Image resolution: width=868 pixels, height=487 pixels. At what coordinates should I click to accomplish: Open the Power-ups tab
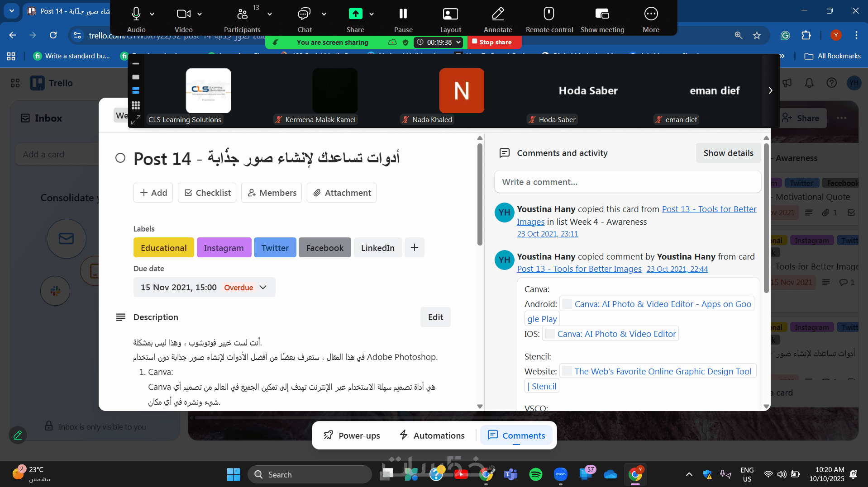pyautogui.click(x=352, y=435)
